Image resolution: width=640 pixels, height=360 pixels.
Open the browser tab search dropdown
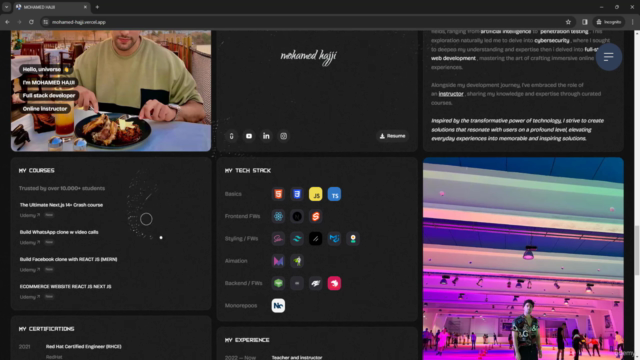(x=7, y=7)
